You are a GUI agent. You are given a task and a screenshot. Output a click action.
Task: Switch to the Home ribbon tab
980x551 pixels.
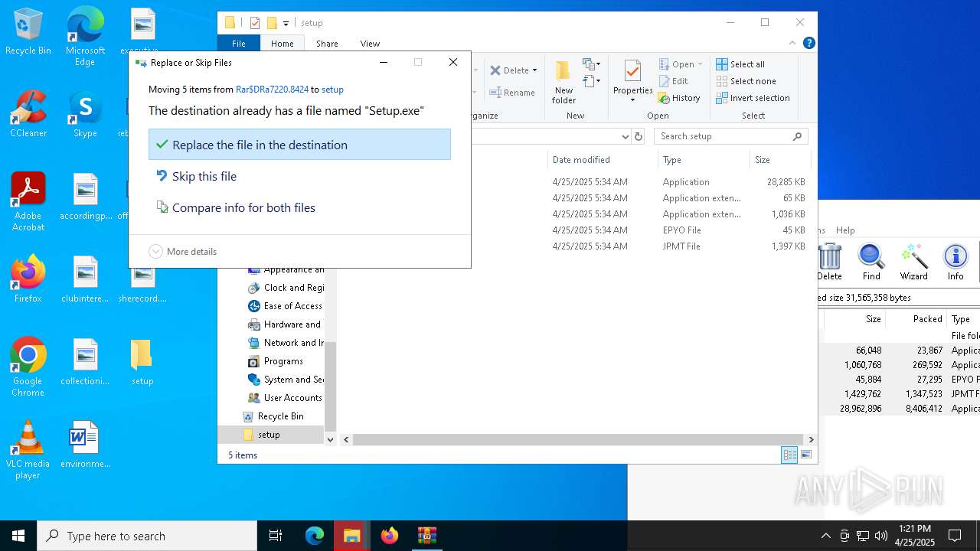point(282,44)
